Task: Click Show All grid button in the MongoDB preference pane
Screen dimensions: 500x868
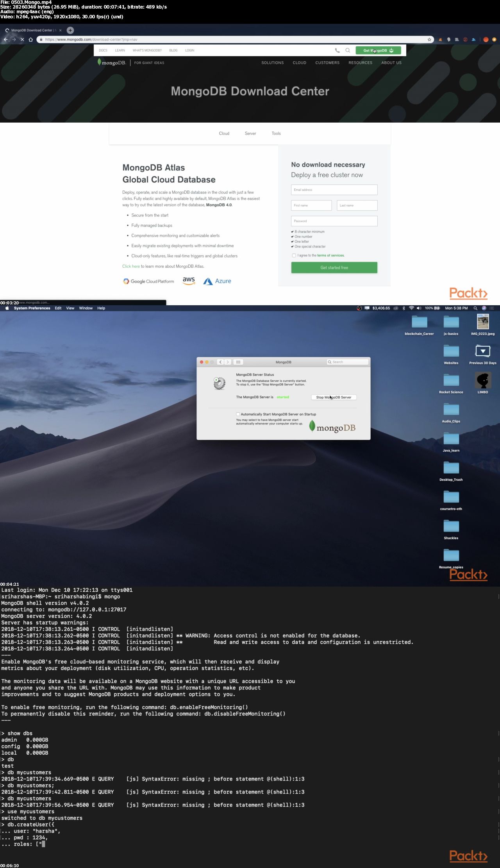Action: click(x=238, y=362)
